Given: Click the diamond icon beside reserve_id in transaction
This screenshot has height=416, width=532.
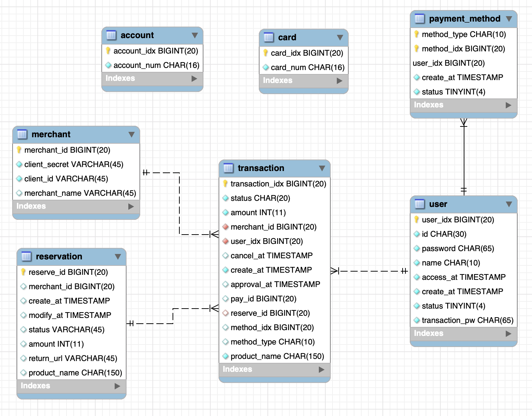Looking at the screenshot, I should click(225, 313).
